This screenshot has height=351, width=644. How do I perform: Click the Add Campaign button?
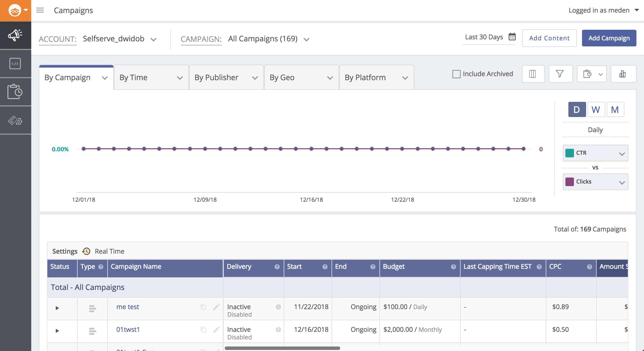pos(609,38)
